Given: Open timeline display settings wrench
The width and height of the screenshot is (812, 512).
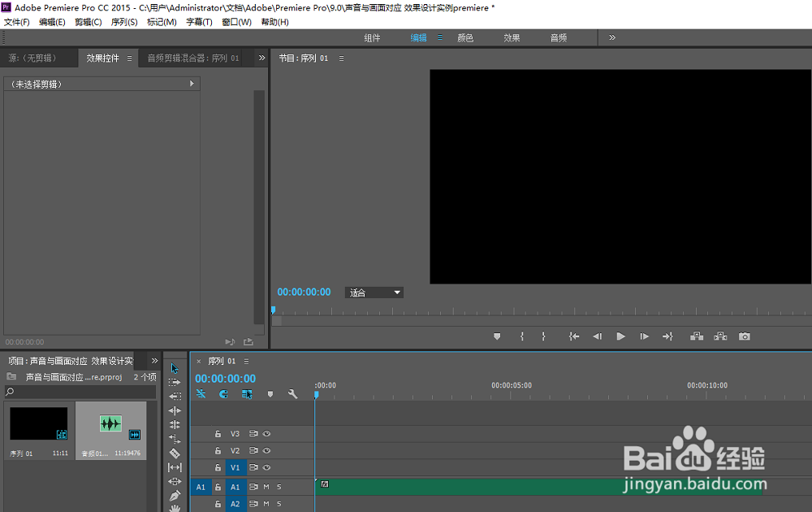Looking at the screenshot, I should [x=292, y=394].
